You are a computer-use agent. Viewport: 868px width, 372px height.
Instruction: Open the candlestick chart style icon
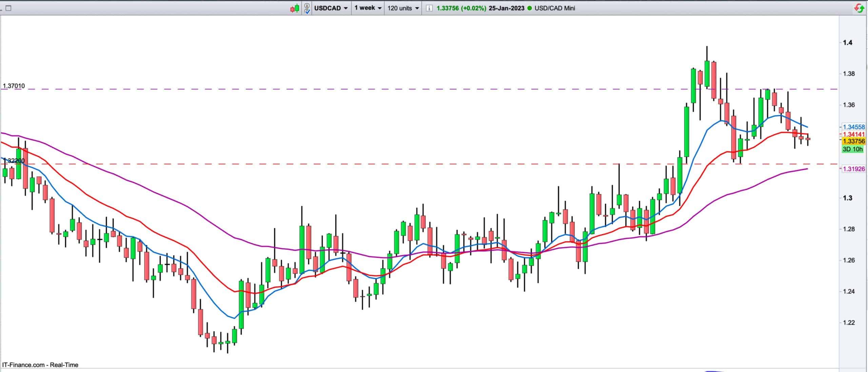tap(295, 8)
